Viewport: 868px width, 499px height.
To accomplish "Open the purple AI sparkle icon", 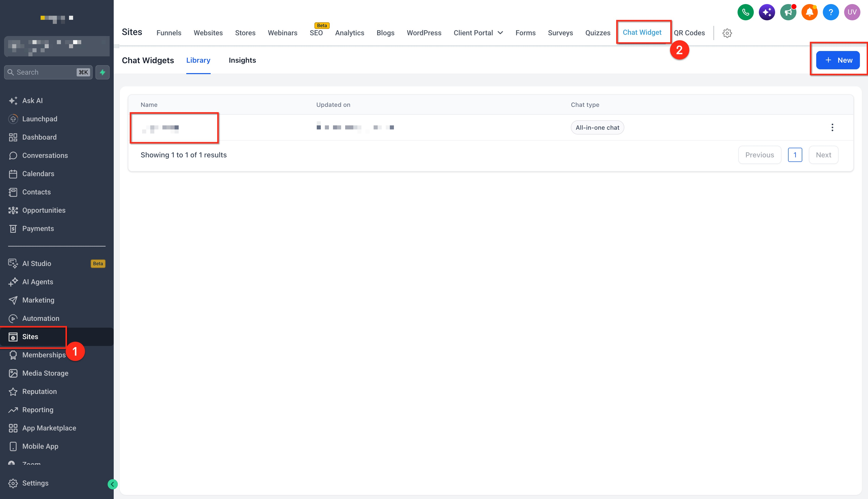I will 766,12.
